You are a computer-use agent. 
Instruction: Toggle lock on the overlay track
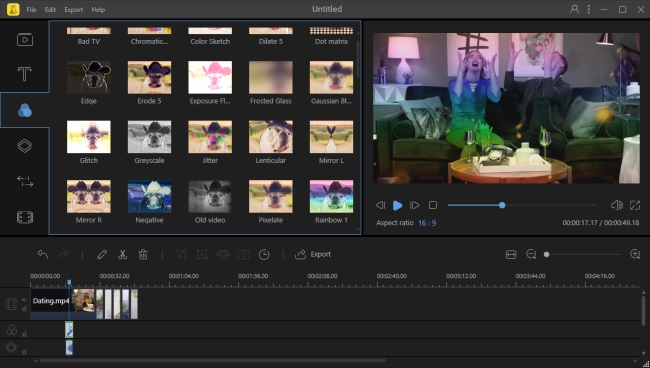coord(24,351)
